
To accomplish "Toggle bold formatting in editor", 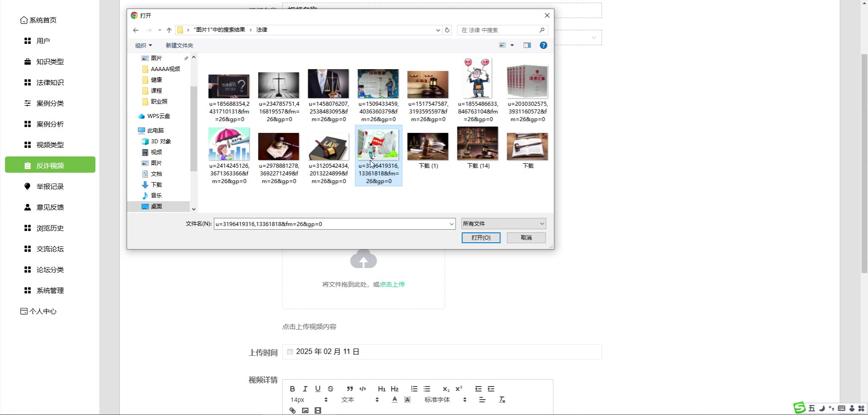I will point(292,389).
